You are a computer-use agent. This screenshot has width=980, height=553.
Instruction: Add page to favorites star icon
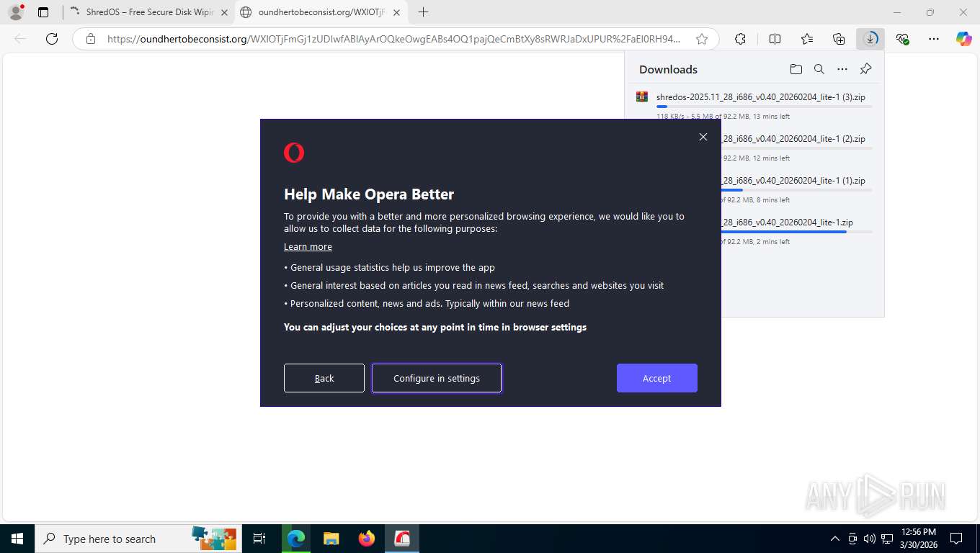tap(701, 39)
